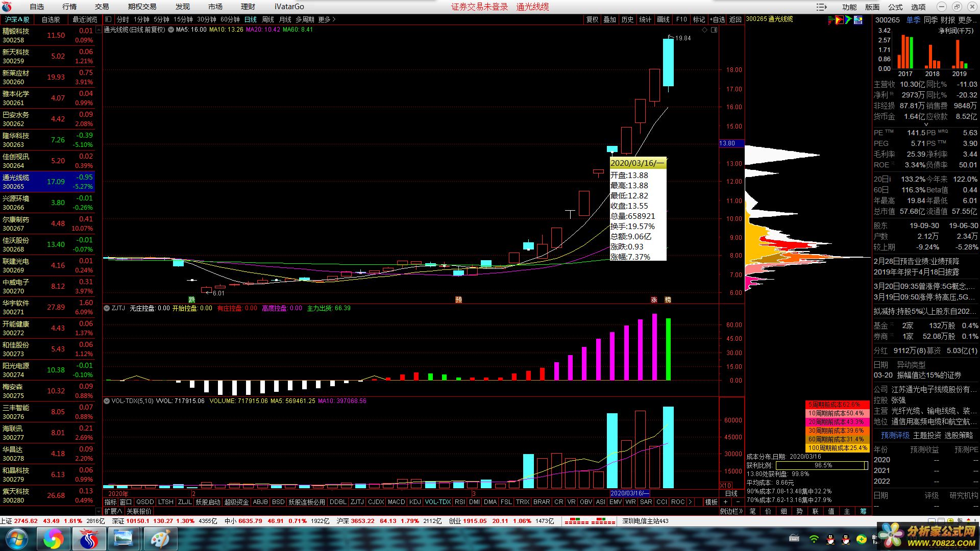
Task: Open the 交易 menu
Action: coord(102,7)
